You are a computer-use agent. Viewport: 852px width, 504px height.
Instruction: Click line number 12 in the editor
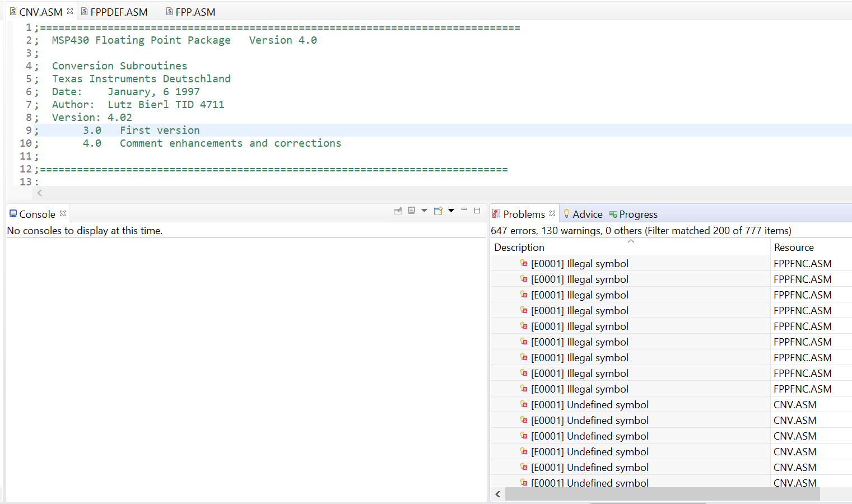[x=26, y=169]
